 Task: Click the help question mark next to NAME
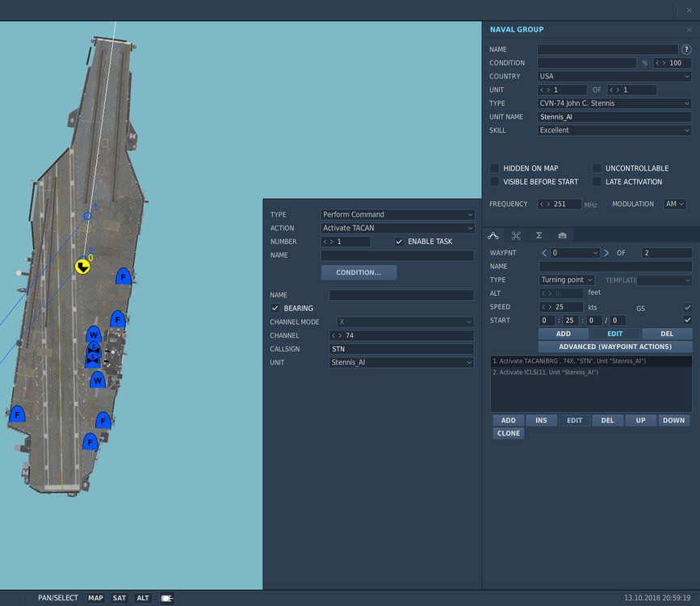686,49
